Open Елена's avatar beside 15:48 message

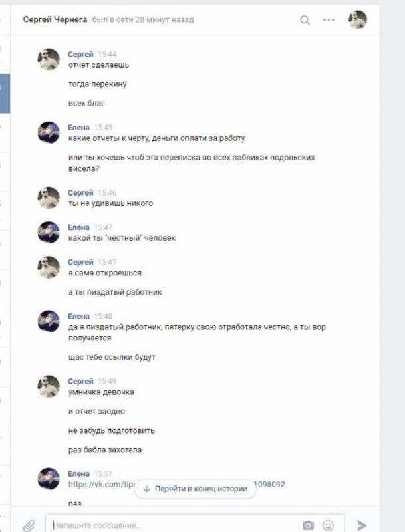[49, 321]
